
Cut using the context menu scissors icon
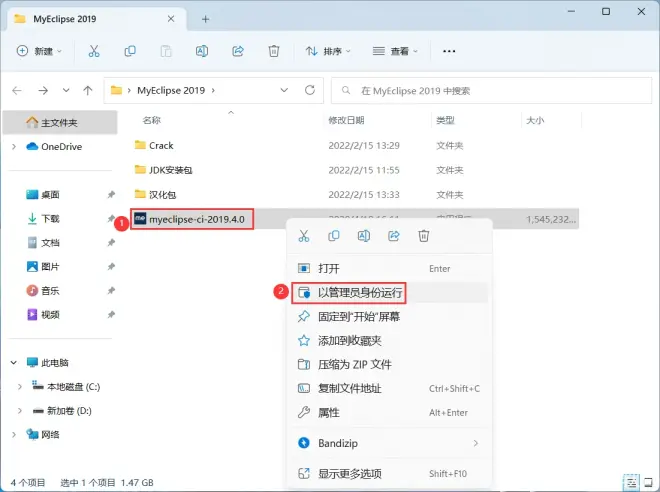[303, 236]
